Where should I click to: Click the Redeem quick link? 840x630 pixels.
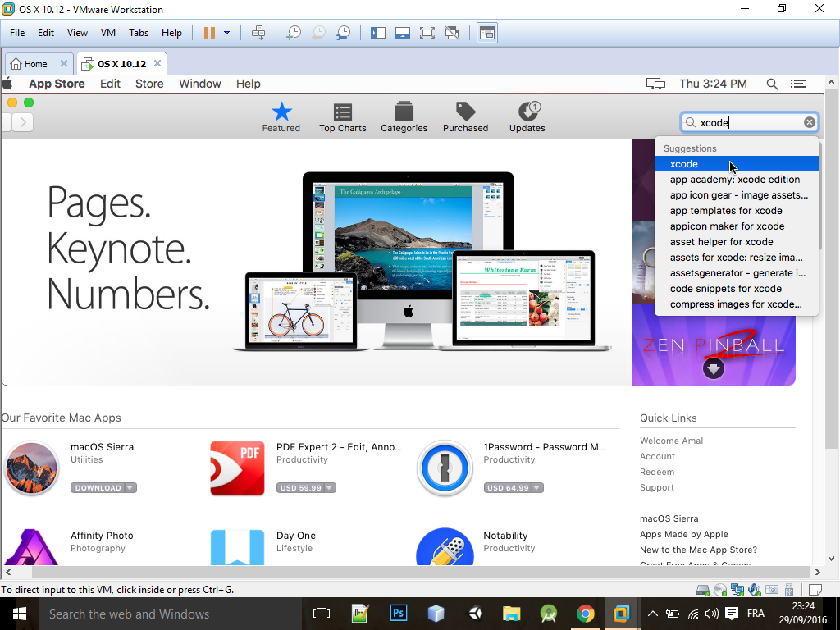[657, 472]
